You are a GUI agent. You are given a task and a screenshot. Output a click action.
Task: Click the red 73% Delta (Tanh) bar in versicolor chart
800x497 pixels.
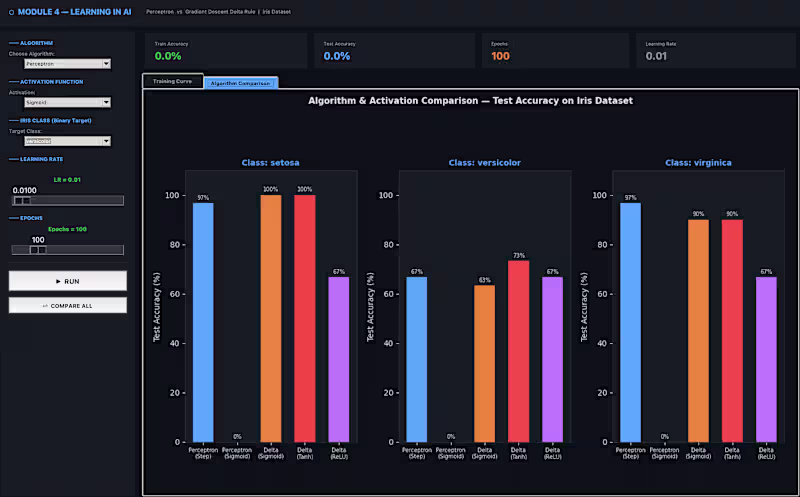518,352
